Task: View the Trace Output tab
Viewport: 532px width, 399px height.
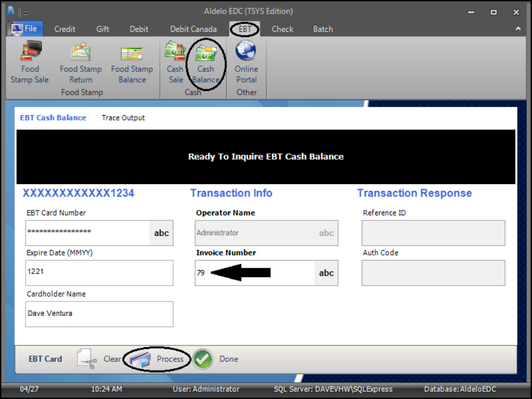Action: coord(123,118)
